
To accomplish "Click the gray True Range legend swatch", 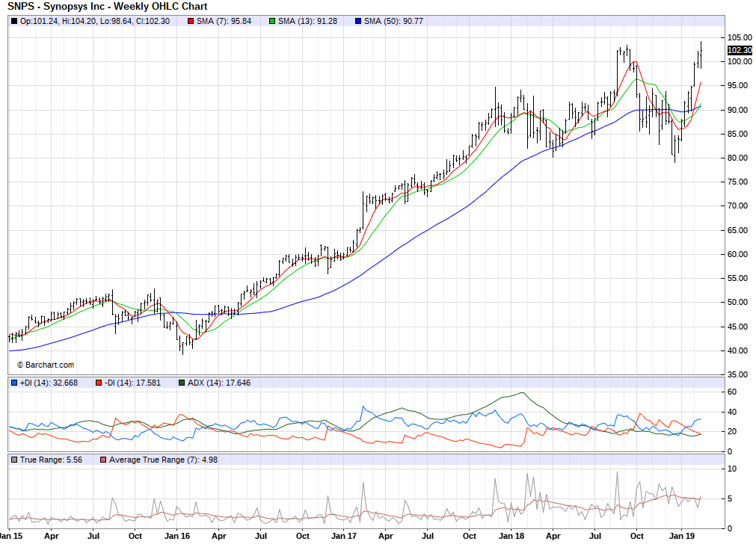I will pos(14,460).
